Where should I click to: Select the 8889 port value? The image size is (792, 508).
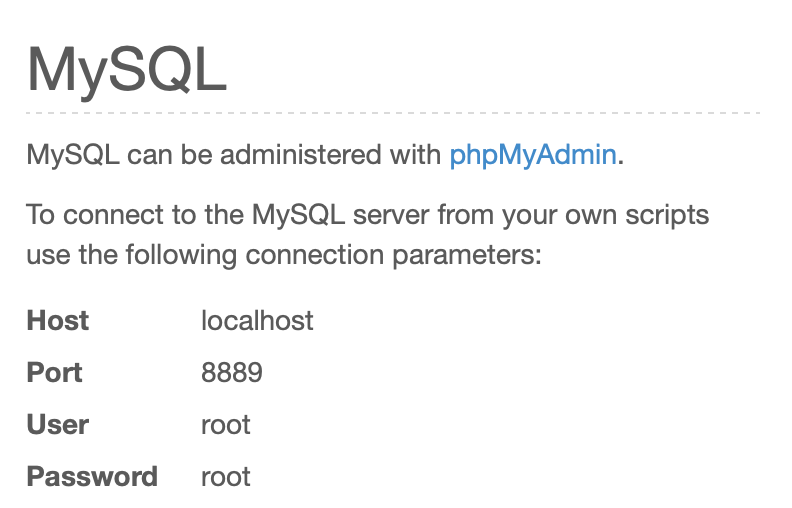232,373
